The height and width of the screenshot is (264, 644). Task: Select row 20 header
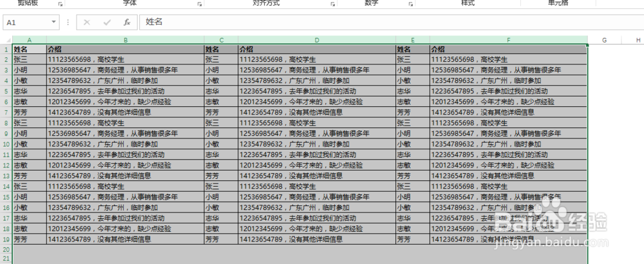tap(6, 249)
